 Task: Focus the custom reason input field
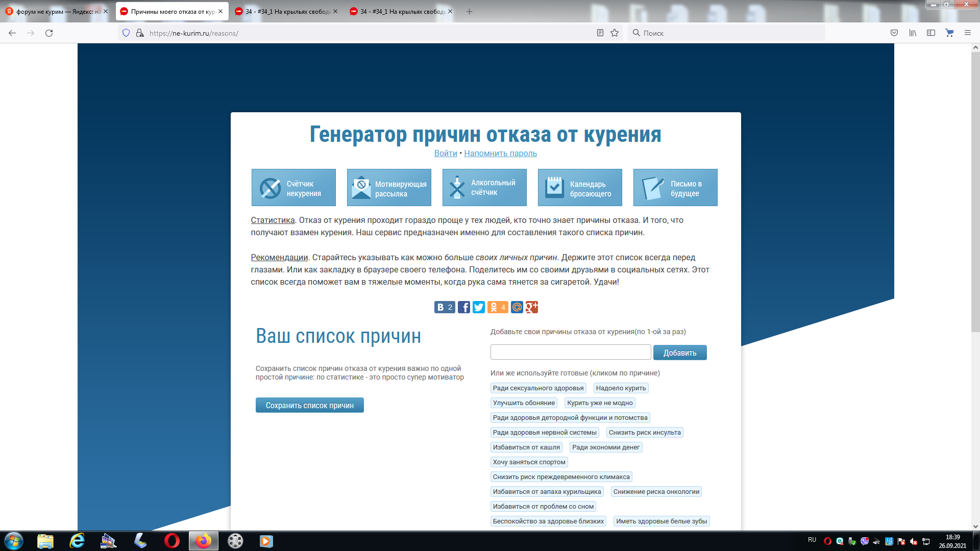[570, 352]
